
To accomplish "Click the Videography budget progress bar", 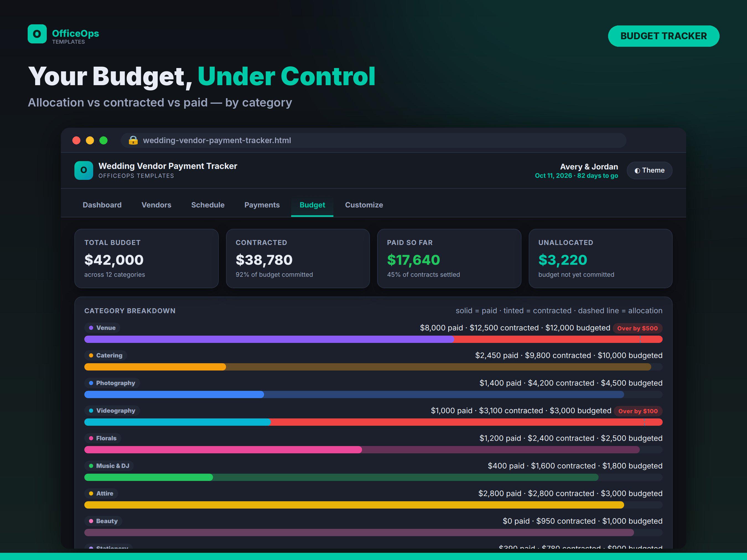I will pos(373,422).
